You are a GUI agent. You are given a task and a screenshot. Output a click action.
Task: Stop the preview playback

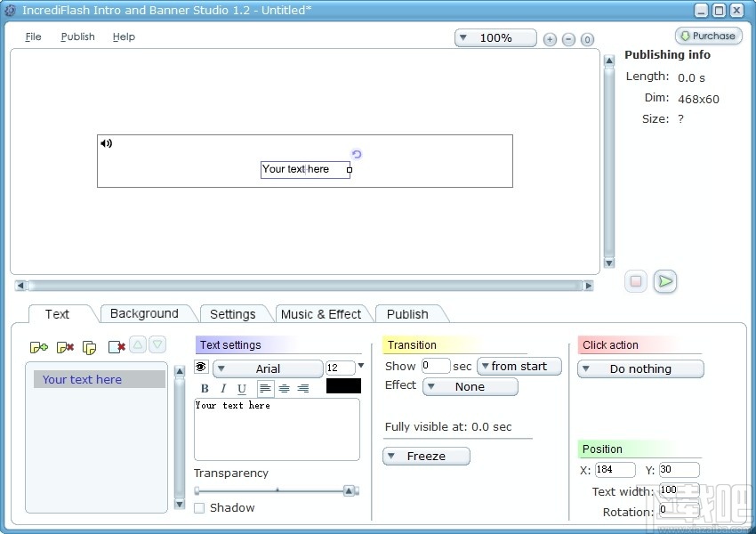click(x=635, y=281)
